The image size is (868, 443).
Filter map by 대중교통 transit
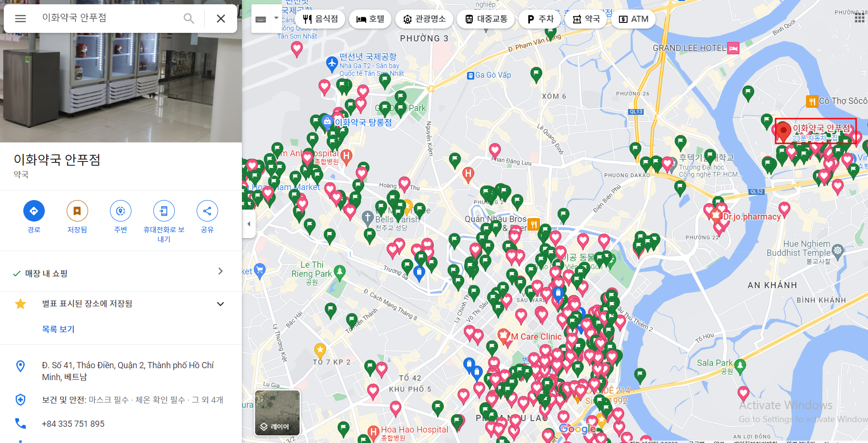486,19
